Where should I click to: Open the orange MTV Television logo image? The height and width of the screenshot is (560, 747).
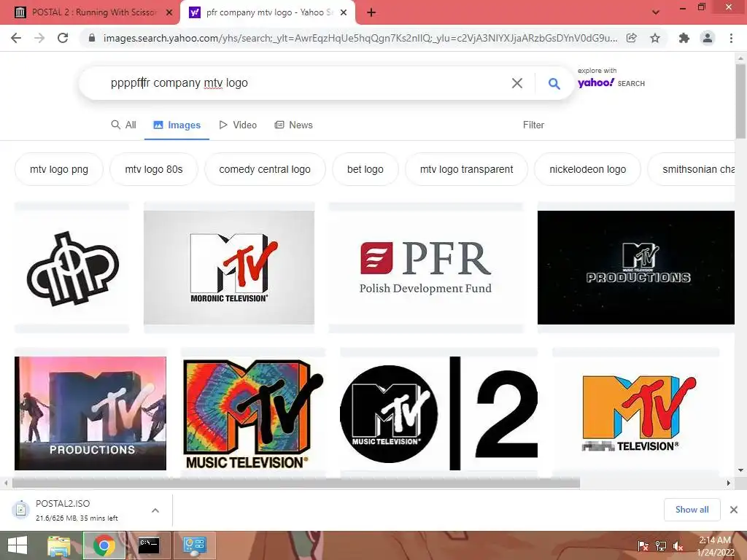click(x=636, y=413)
